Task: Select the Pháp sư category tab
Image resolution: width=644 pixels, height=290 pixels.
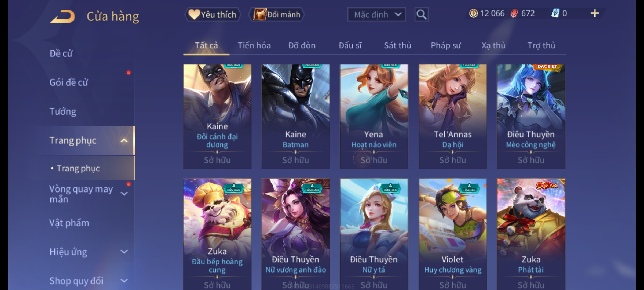Action: [445, 45]
